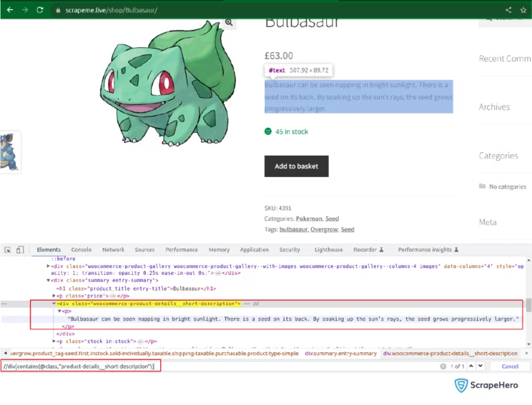532x405 pixels.
Task: Click the SKU: 4391 text
Action: [x=278, y=208]
